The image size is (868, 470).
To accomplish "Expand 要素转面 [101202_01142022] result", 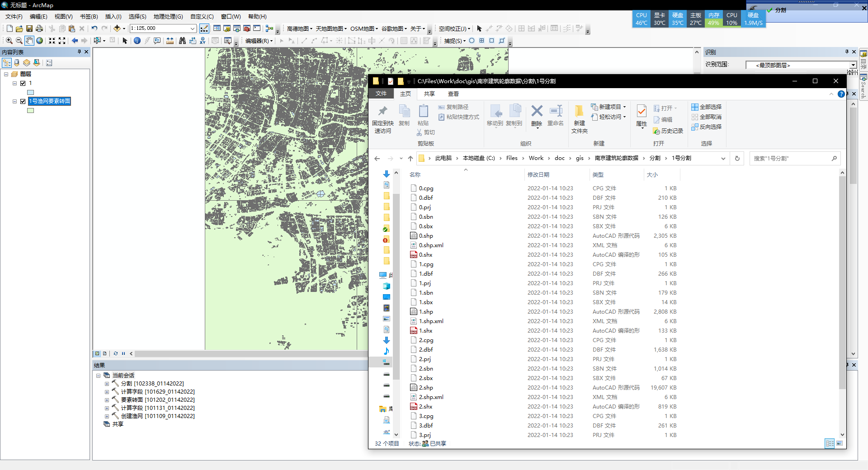I will [x=107, y=400].
